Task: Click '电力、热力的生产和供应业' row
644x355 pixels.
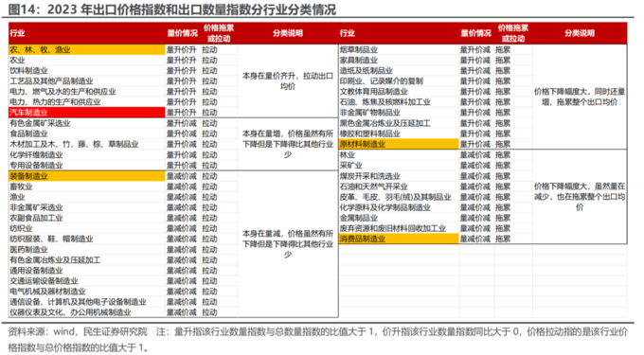Action: tap(55, 102)
